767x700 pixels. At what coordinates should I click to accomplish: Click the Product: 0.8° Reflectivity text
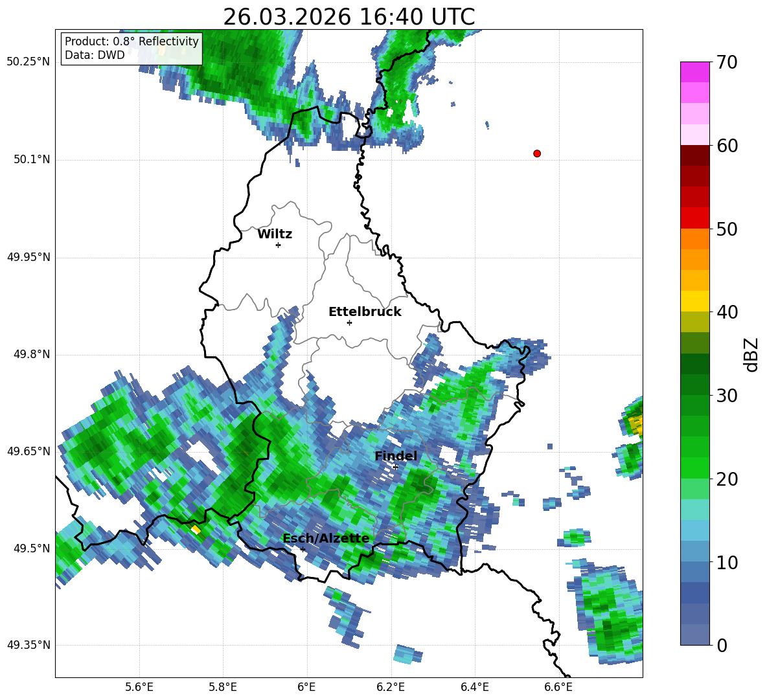click(x=132, y=41)
